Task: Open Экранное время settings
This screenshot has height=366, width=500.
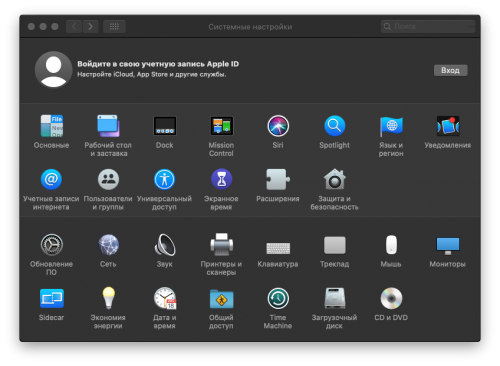Action: pos(221,179)
